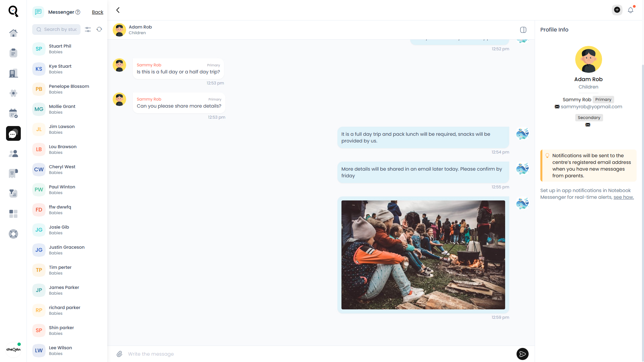Click sammyrob@yopmail.com email address
Viewport: 644px width, 362px height.
tap(591, 107)
